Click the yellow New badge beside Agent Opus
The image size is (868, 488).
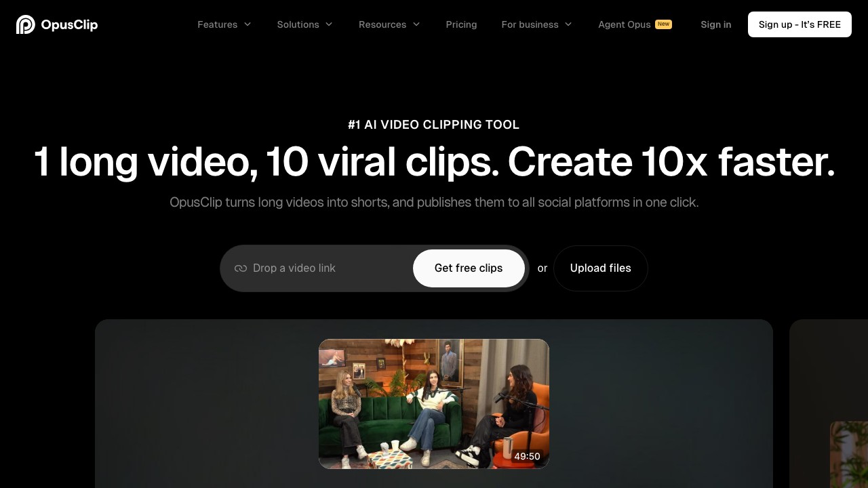click(x=663, y=24)
